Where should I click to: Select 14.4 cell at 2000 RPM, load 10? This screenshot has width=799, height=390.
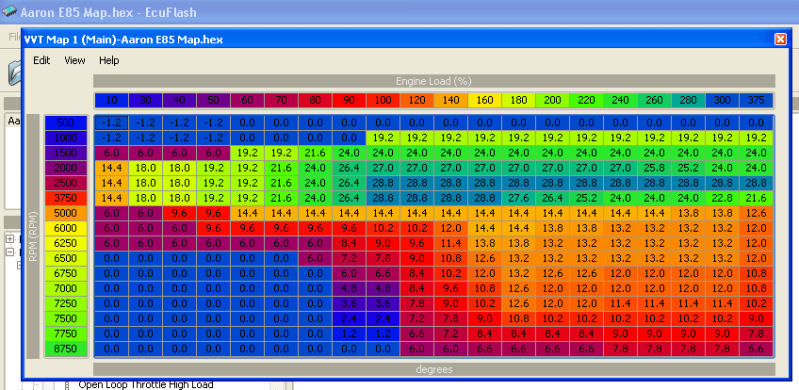pyautogui.click(x=112, y=168)
